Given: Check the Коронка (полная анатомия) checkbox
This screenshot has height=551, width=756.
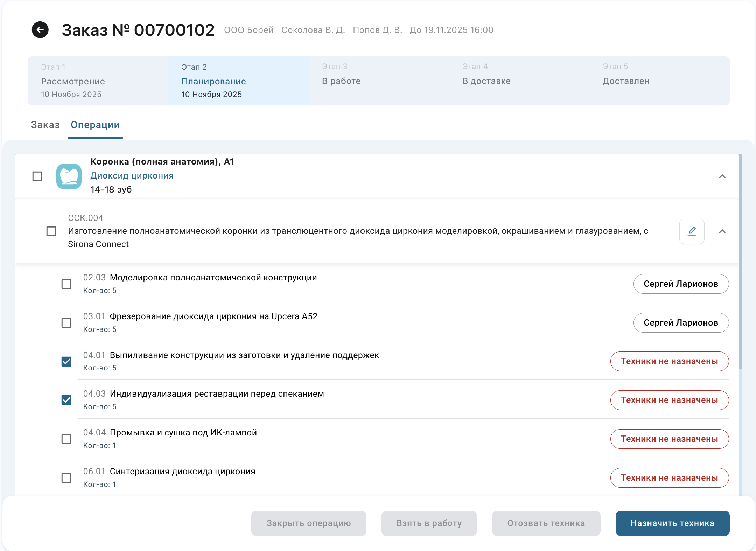Looking at the screenshot, I should point(37,176).
